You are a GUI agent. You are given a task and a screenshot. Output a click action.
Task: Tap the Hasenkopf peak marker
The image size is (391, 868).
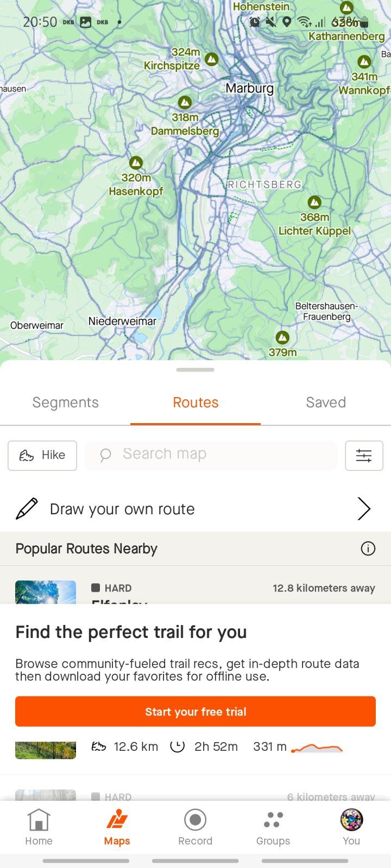click(136, 163)
